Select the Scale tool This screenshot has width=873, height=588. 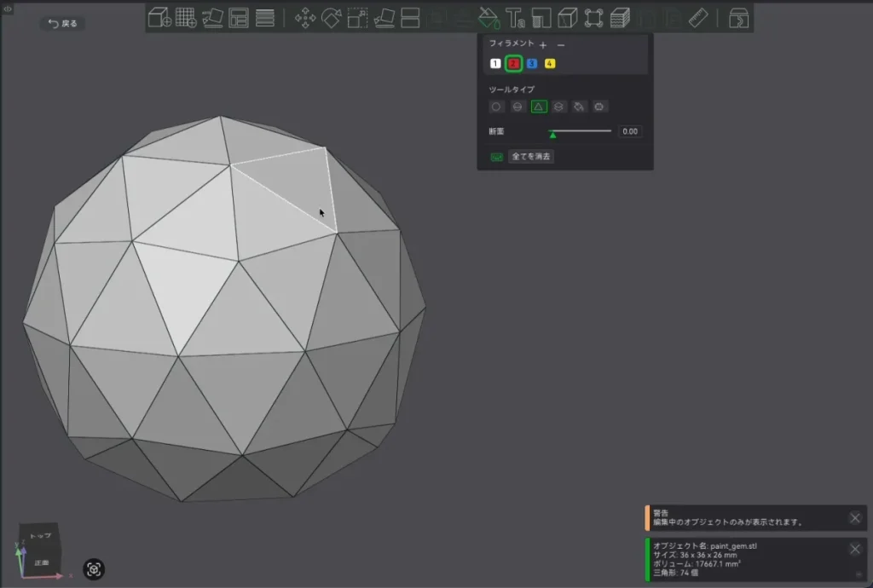[x=357, y=18]
